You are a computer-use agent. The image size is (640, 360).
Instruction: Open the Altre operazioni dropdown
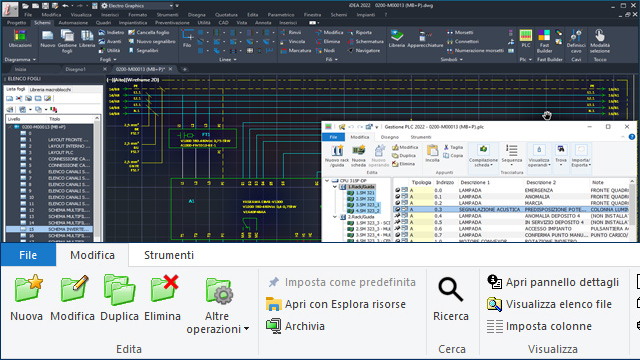point(218,304)
